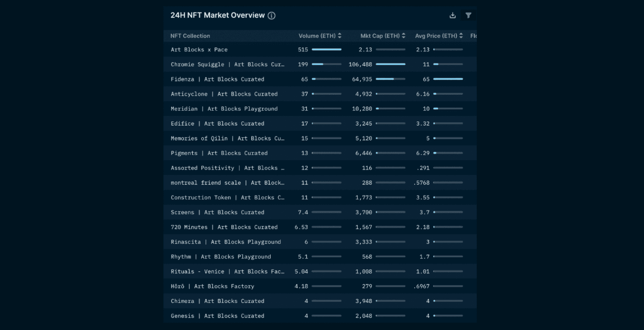Select the Chromie Squiggle collection row
Screen dimensions: 644x330
[x=320, y=64]
